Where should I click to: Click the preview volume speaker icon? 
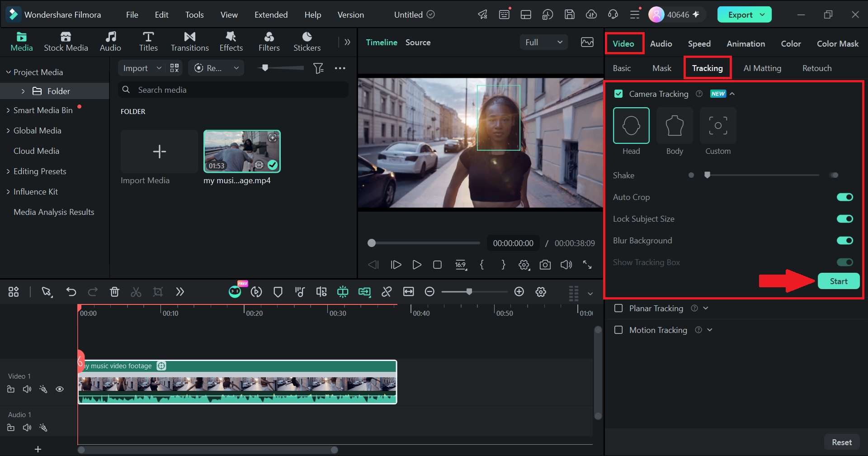566,265
